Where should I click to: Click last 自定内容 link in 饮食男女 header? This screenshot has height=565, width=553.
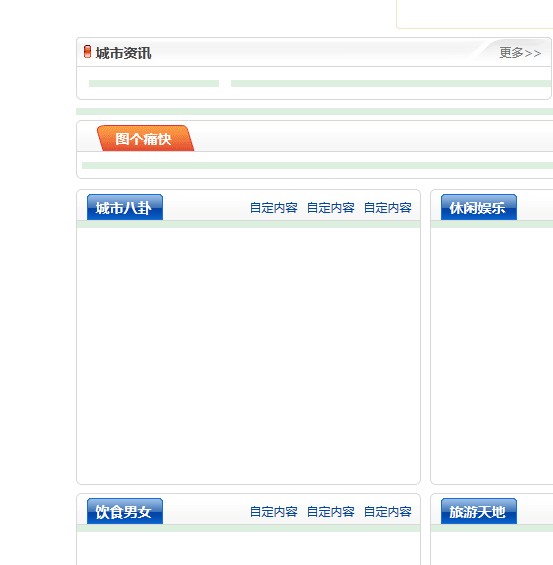[x=388, y=512]
